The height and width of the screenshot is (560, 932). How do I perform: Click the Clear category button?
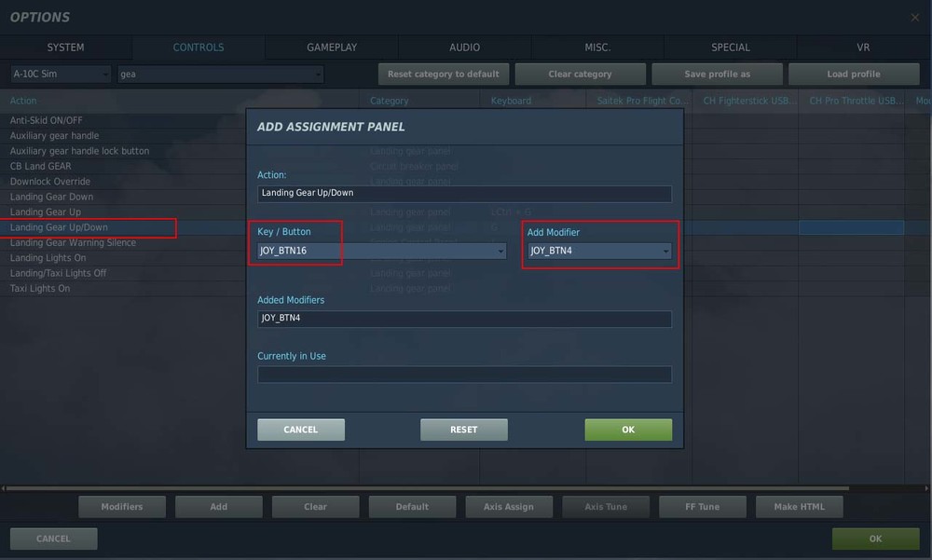coord(580,74)
